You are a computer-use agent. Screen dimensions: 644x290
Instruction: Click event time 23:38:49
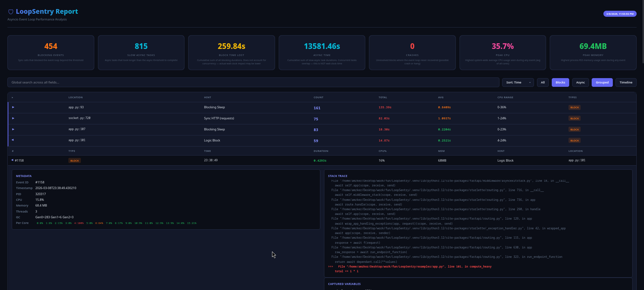(211, 160)
